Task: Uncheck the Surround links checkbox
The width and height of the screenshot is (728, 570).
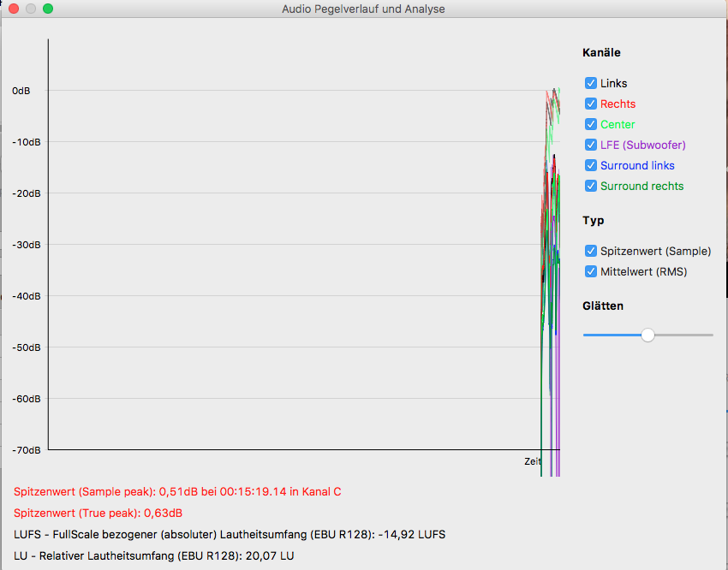Action: [x=591, y=165]
